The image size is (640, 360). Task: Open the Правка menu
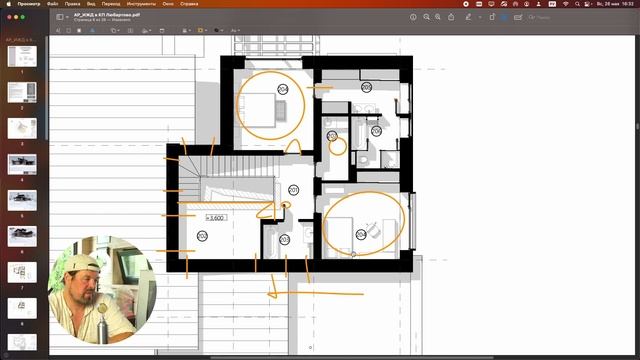(72, 4)
